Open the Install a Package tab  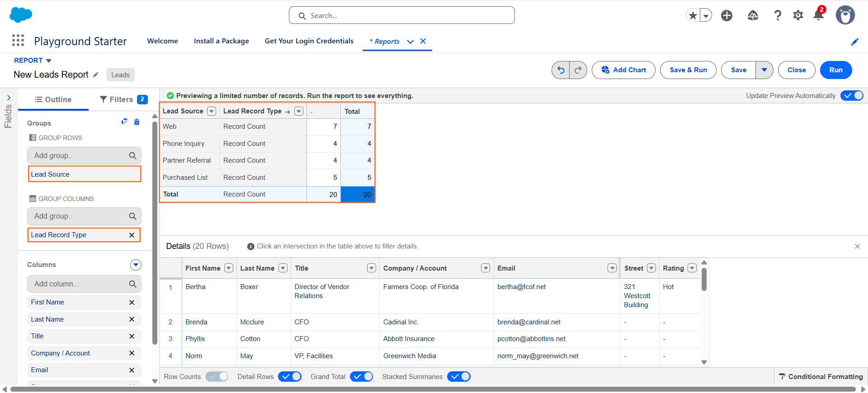click(222, 41)
